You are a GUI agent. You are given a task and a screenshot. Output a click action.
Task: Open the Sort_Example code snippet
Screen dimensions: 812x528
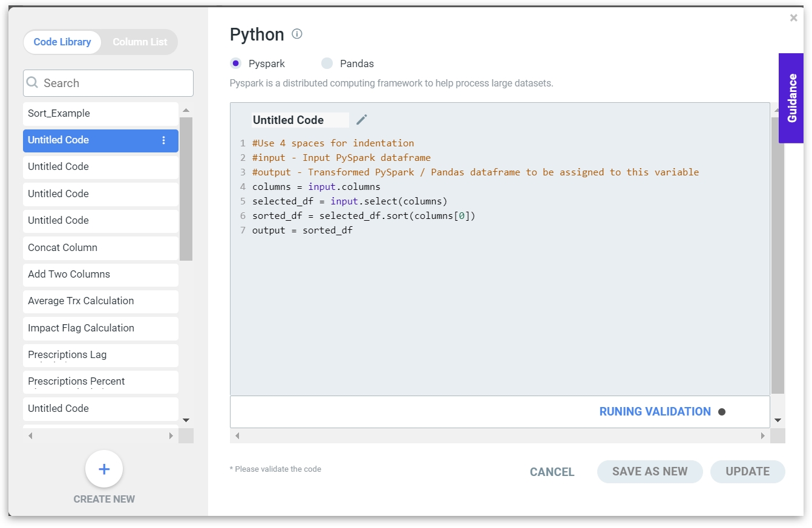pyautogui.click(x=100, y=114)
